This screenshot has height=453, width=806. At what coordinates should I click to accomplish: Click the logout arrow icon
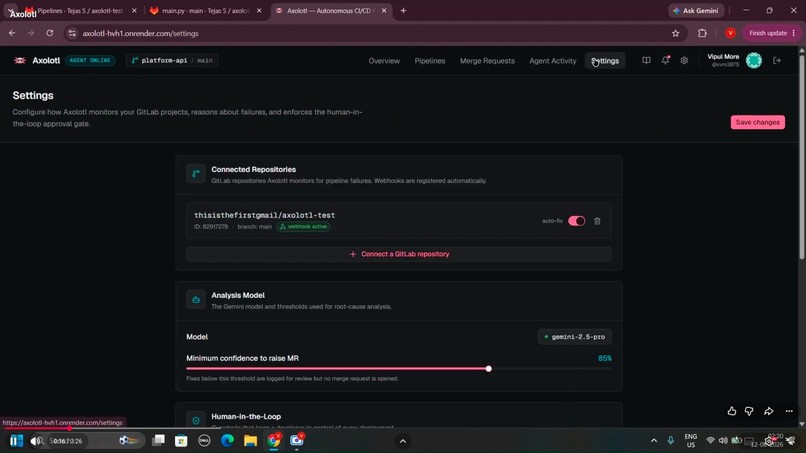(777, 61)
